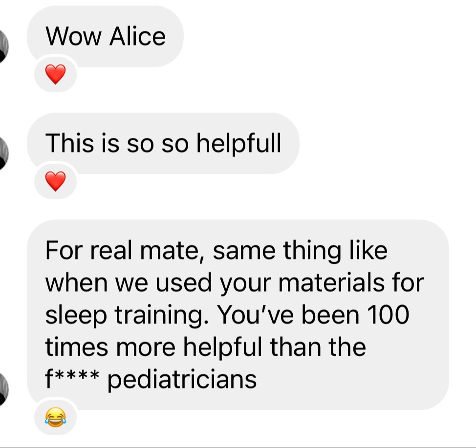Click the word "Wow" in the first bubble

click(73, 37)
